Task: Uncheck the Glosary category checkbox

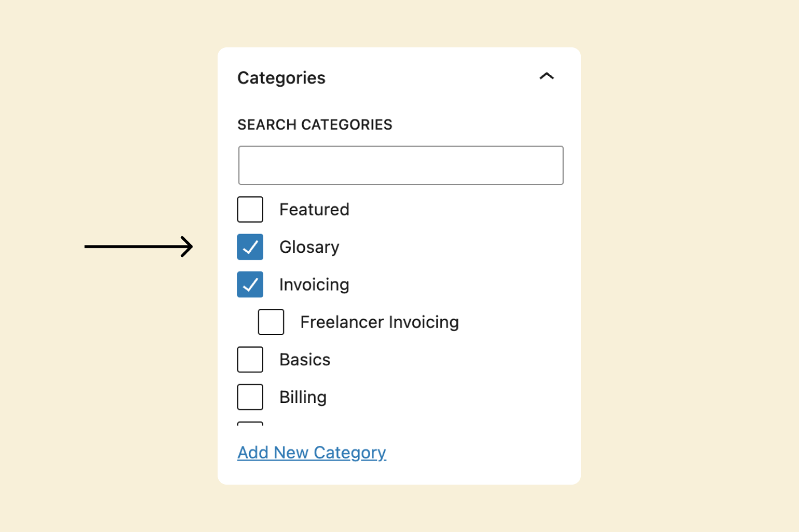Action: (x=250, y=247)
